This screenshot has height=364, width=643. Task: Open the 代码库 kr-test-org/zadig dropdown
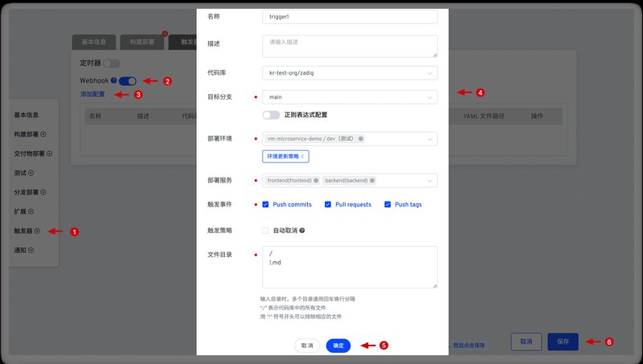[x=350, y=73]
